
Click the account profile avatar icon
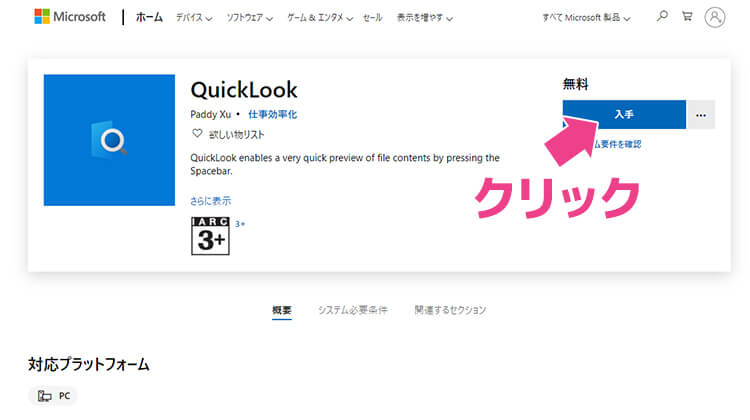pyautogui.click(x=715, y=17)
